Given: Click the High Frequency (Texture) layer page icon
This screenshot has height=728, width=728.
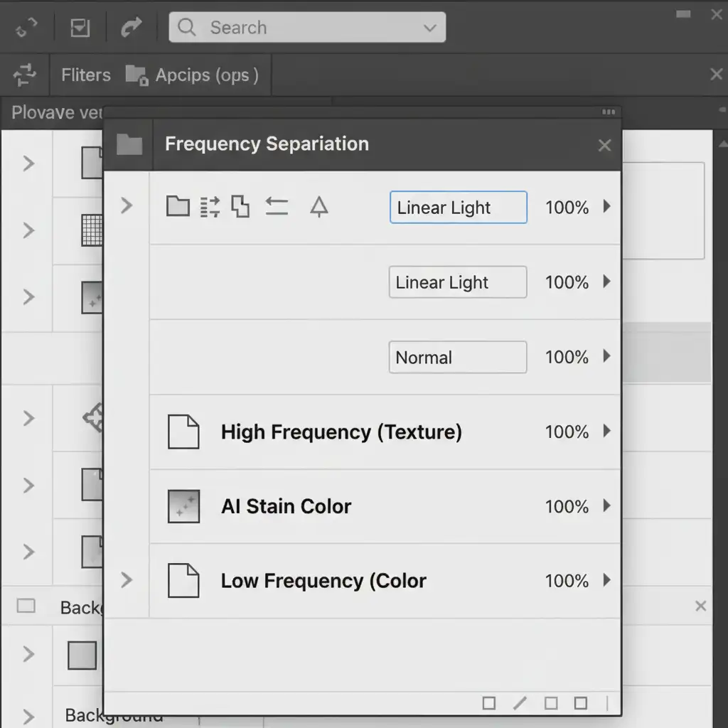Looking at the screenshot, I should pos(183,432).
